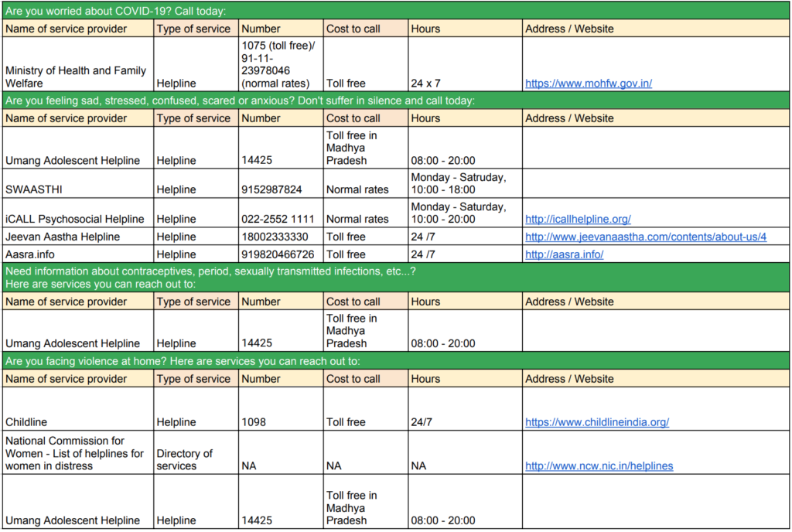
Task: Select 'Helpline' in the Aasra.info row
Action: coord(176,254)
